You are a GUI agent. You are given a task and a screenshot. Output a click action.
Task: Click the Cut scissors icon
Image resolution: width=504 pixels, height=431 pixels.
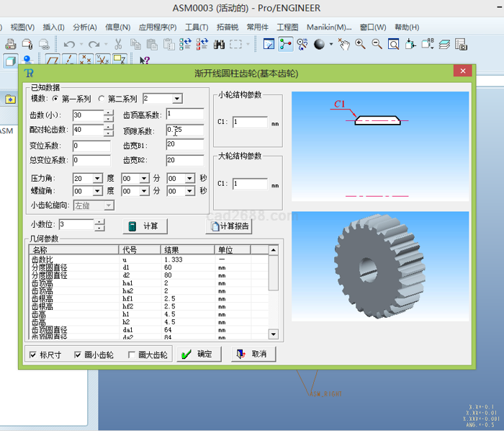tap(118, 45)
